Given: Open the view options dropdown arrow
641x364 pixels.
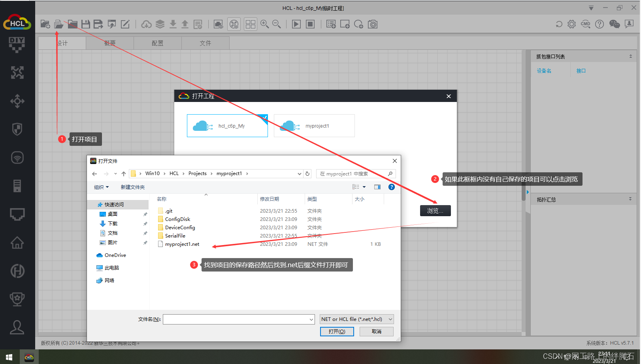Looking at the screenshot, I should [x=364, y=187].
